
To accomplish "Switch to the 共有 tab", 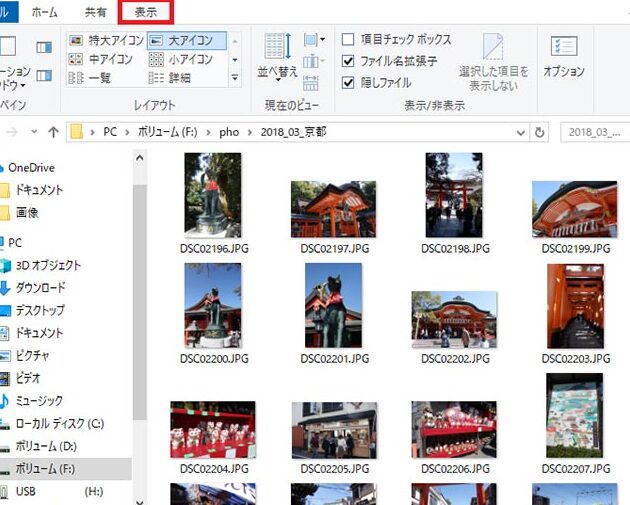I will [96, 13].
